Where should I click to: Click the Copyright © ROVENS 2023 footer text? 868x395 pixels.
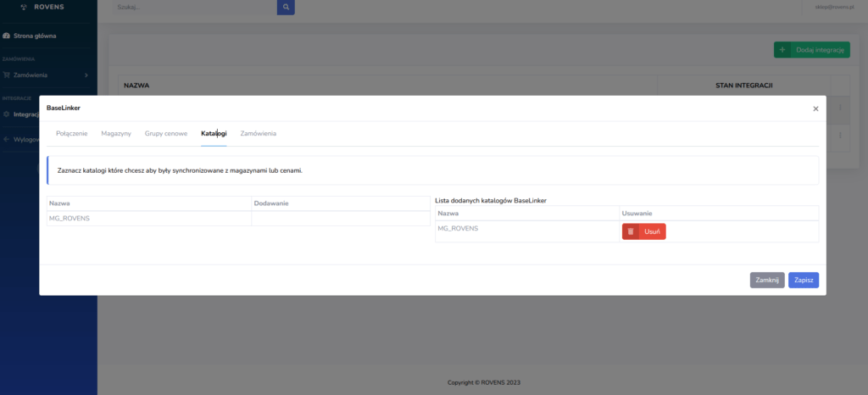pos(484,382)
